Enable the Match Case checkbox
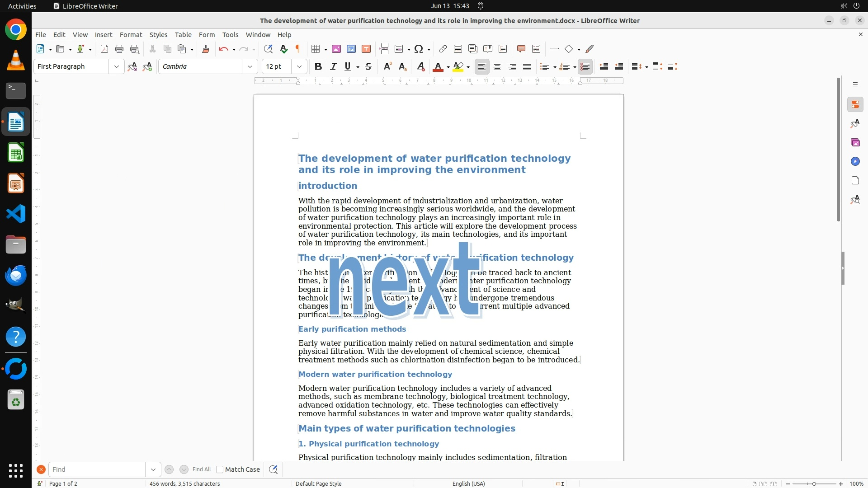This screenshot has width=868, height=488. point(220,469)
